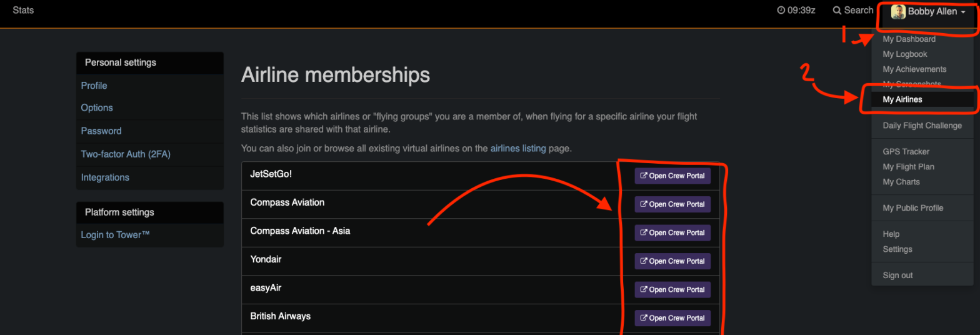Click the clock icon next to 09:39z
This screenshot has height=335, width=980.
click(x=781, y=11)
